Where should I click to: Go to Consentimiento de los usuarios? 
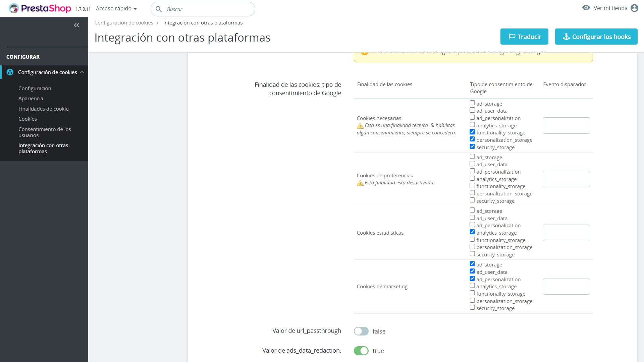45,132
